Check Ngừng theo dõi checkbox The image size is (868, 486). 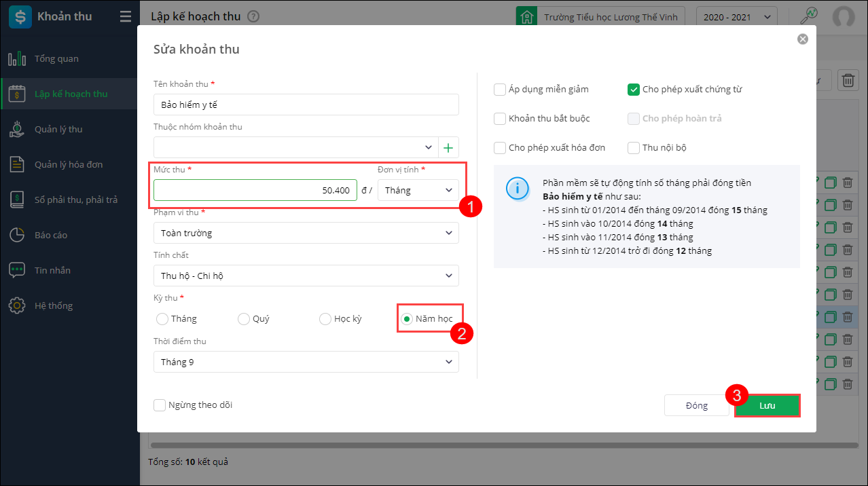pos(160,405)
